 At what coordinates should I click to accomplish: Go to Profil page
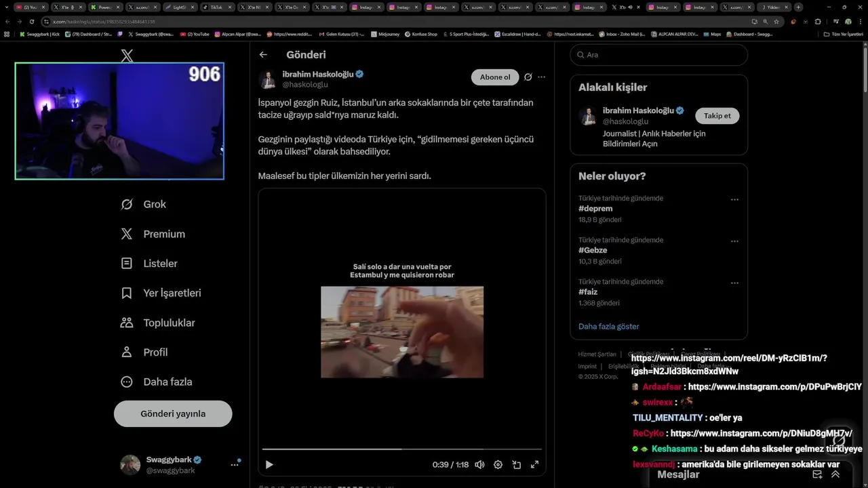click(x=144, y=352)
